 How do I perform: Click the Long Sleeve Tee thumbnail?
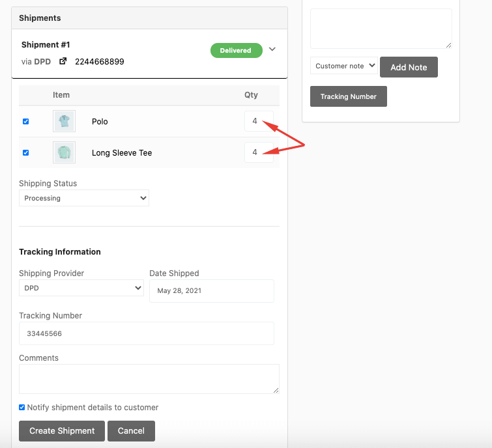pyautogui.click(x=64, y=152)
